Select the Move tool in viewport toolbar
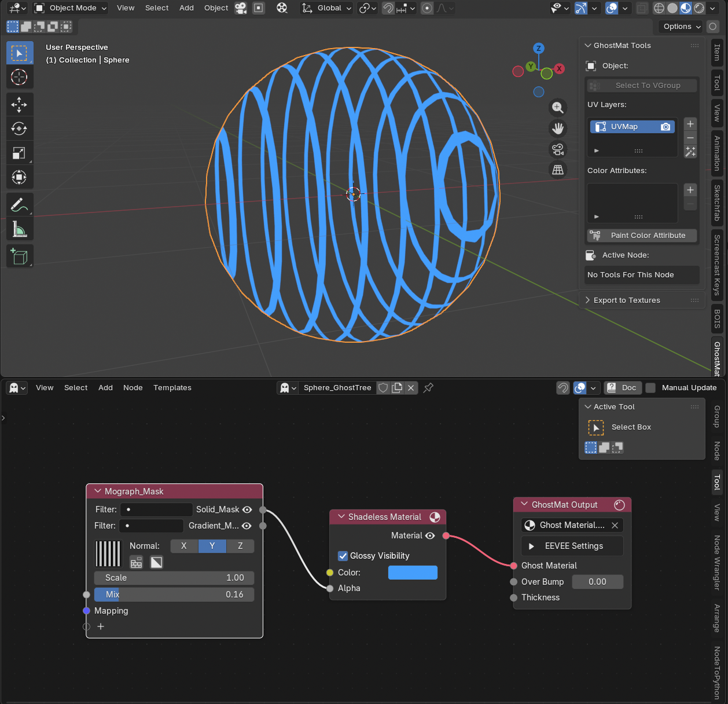Viewport: 728px width, 704px height. click(19, 105)
